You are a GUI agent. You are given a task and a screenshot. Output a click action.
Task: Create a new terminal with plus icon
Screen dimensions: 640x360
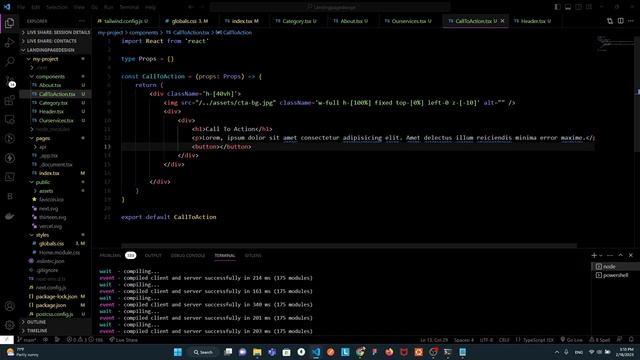tap(594, 255)
